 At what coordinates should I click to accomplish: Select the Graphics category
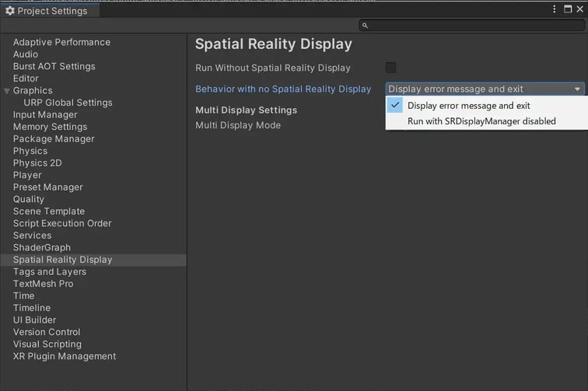point(33,90)
